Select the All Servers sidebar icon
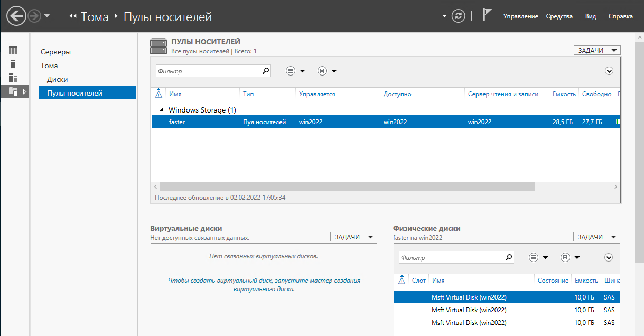The image size is (644, 336). [x=13, y=78]
